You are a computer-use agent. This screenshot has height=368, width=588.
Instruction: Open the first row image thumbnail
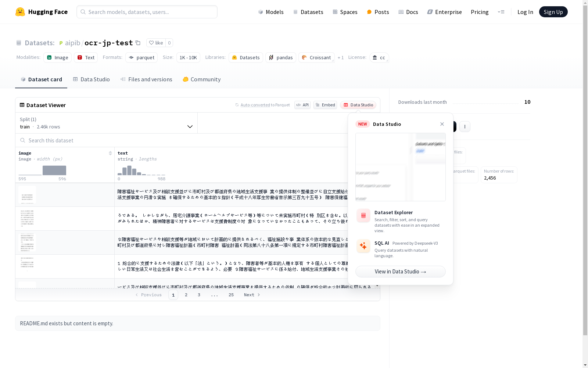point(27,195)
